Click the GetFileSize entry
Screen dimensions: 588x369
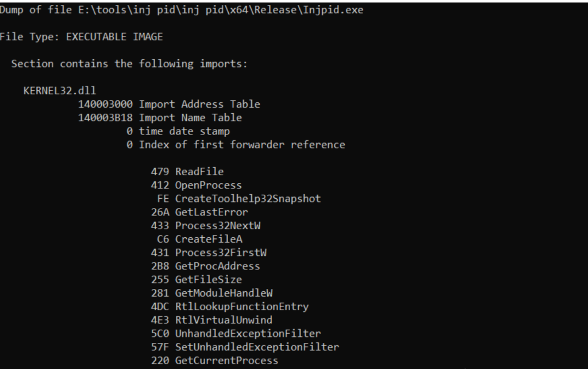(x=197, y=280)
